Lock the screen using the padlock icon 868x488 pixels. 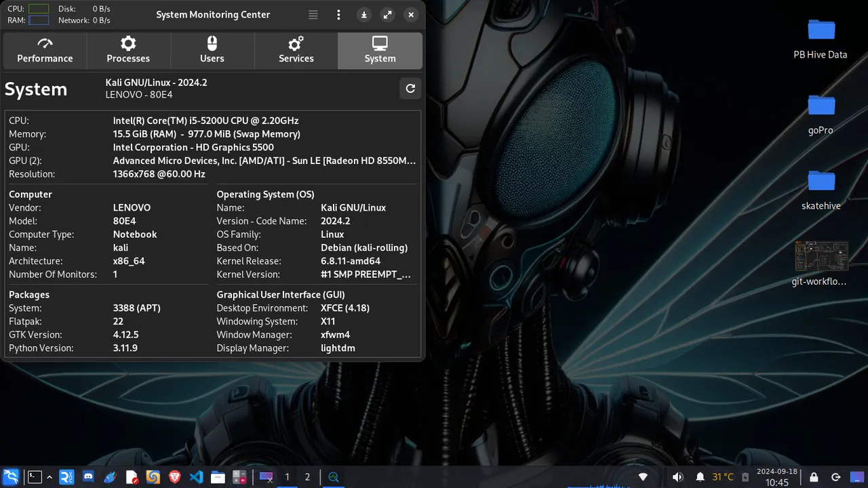(x=814, y=477)
